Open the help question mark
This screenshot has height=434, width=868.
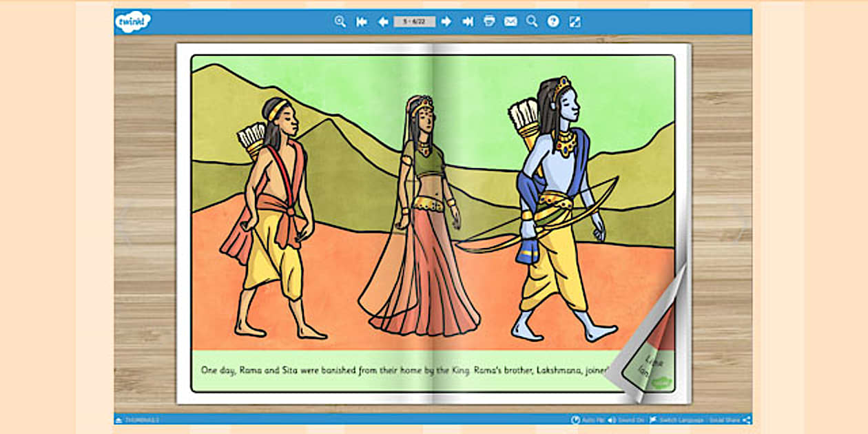[553, 21]
